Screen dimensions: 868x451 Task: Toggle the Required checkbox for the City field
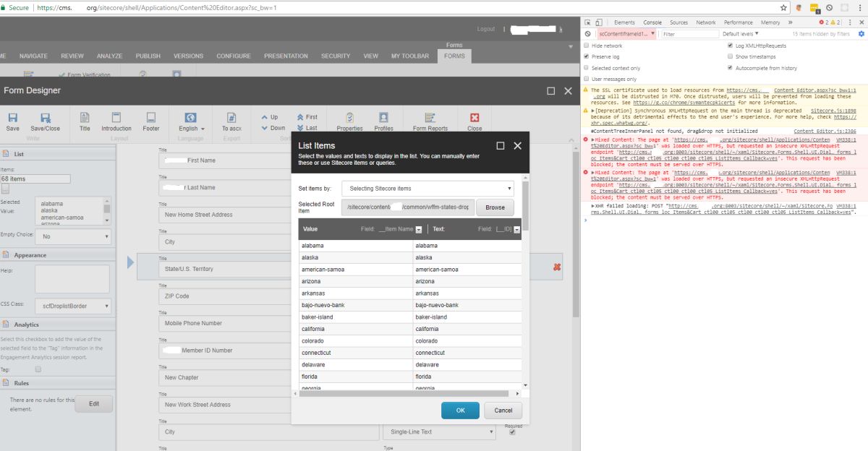tap(512, 433)
